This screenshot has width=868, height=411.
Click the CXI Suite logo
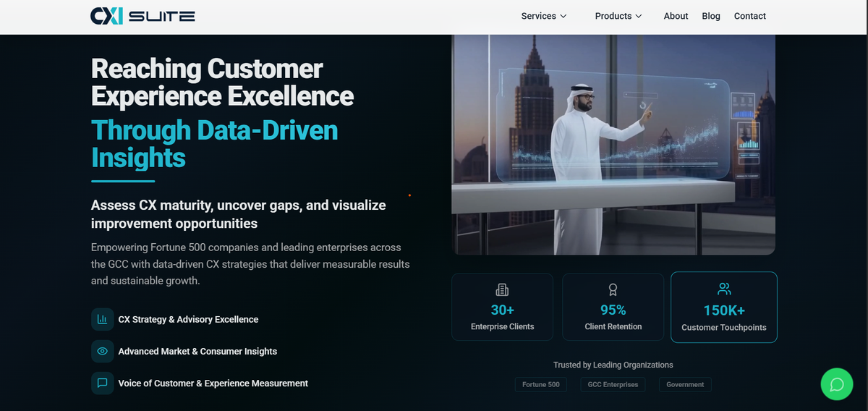pos(142,16)
